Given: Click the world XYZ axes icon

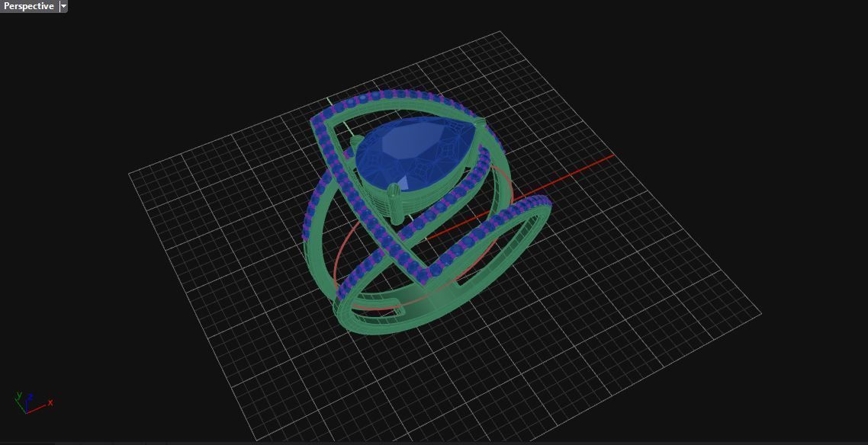Looking at the screenshot, I should (33, 402).
